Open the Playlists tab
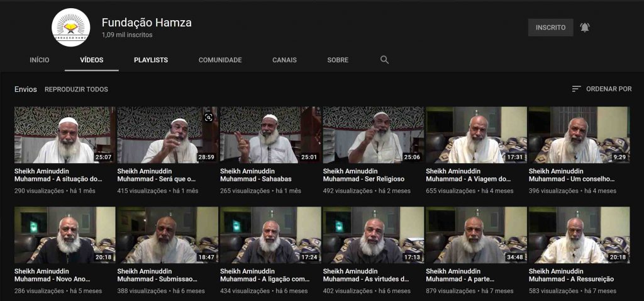This screenshot has height=301, width=644. 151,60
